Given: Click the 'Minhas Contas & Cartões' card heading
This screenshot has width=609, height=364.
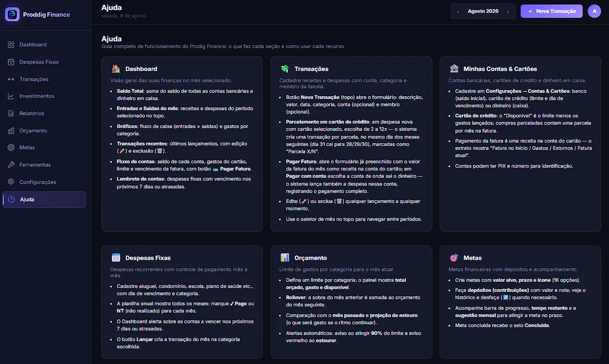Looking at the screenshot, I should pyautogui.click(x=501, y=69).
